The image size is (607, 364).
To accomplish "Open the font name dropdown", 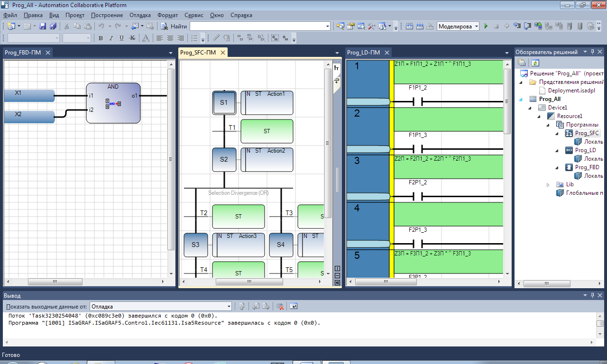I will point(57,38).
